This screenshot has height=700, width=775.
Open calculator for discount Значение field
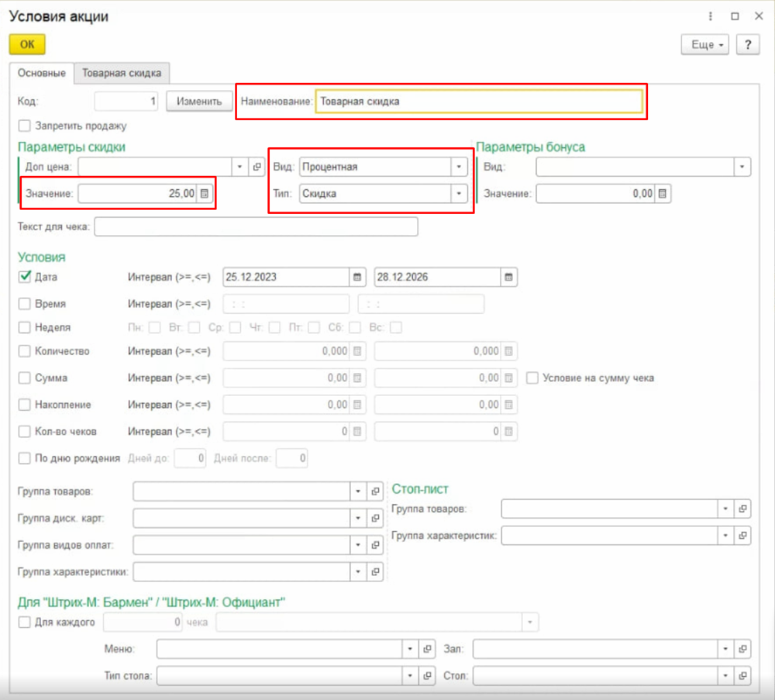[x=204, y=195]
